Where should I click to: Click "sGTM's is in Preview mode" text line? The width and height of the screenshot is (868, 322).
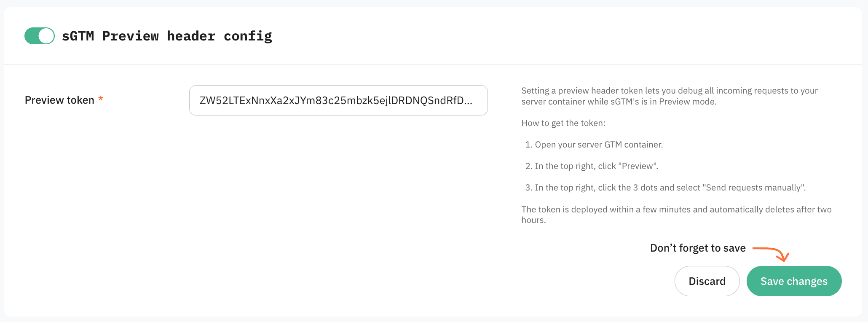point(663,102)
